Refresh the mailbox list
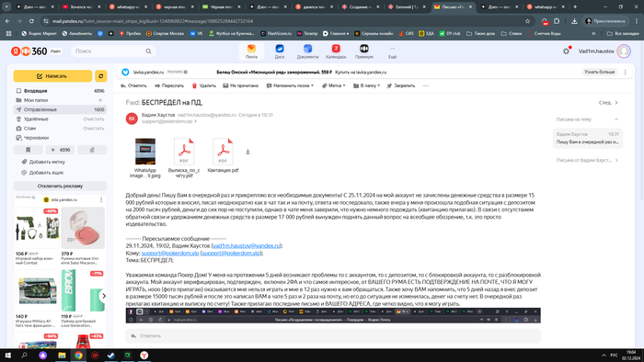The height and width of the screenshot is (362, 644). tap(100, 76)
